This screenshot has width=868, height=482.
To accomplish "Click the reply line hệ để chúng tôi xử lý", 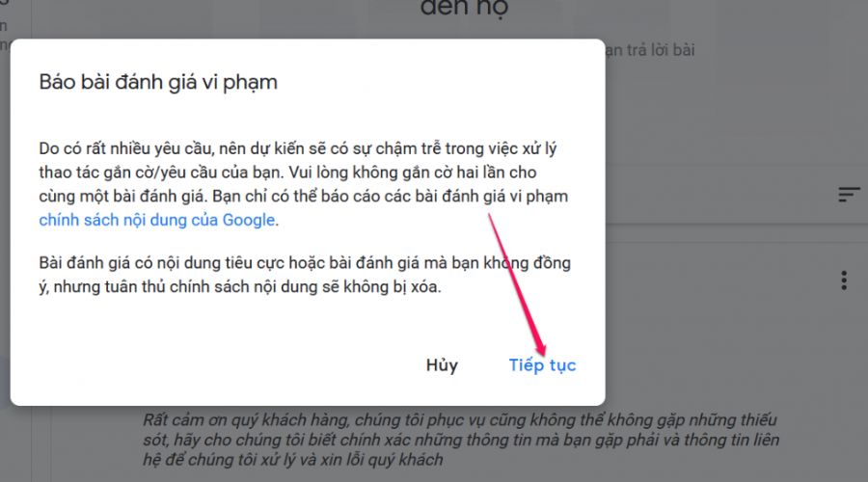I will 293,460.
